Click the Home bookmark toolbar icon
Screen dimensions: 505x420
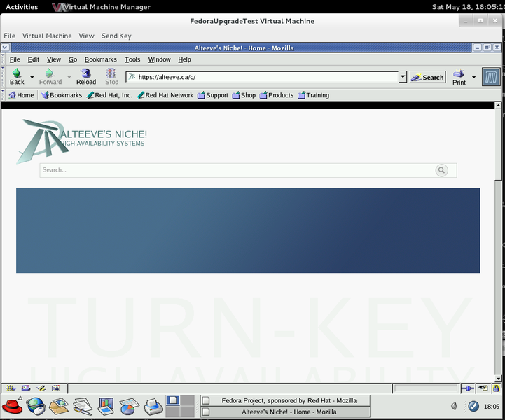click(x=20, y=95)
